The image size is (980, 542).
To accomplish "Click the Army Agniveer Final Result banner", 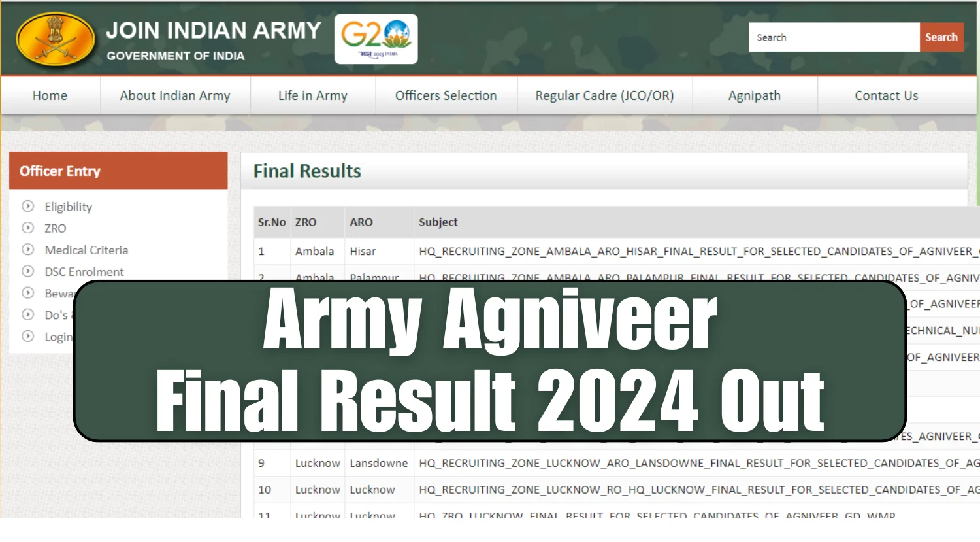I will 490,361.
